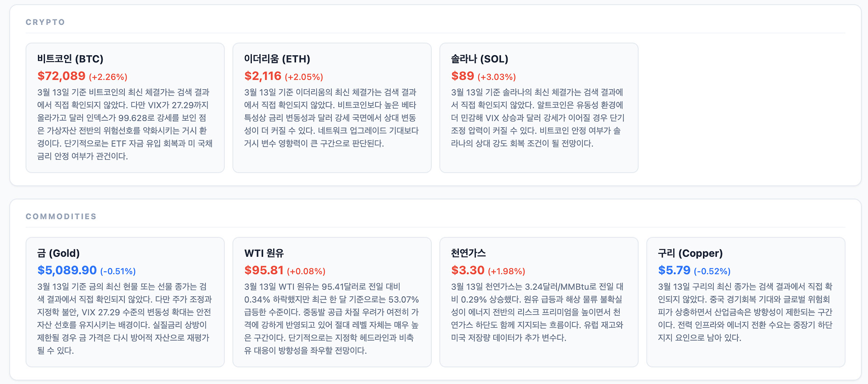
Task: Click the Solana price $89
Action: point(462,76)
